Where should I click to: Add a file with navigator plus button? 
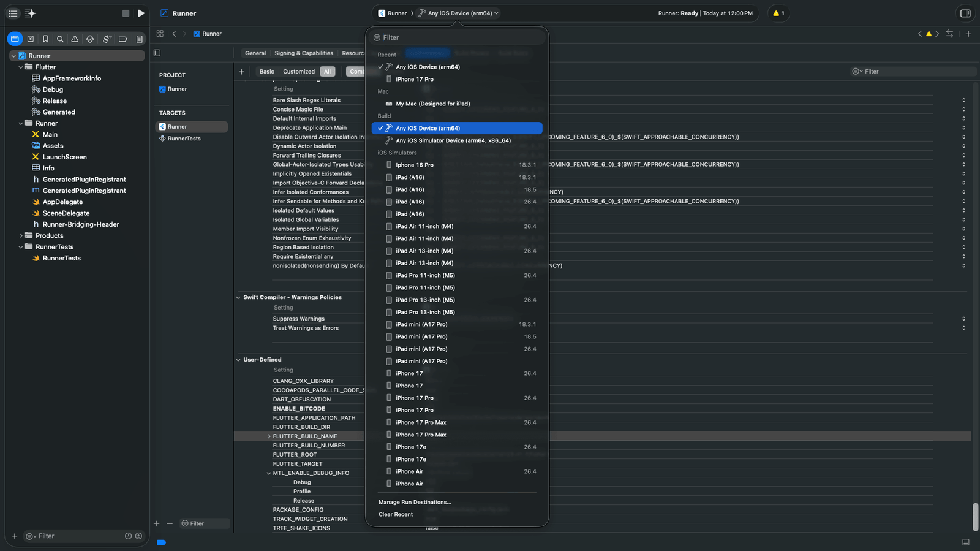(15, 536)
